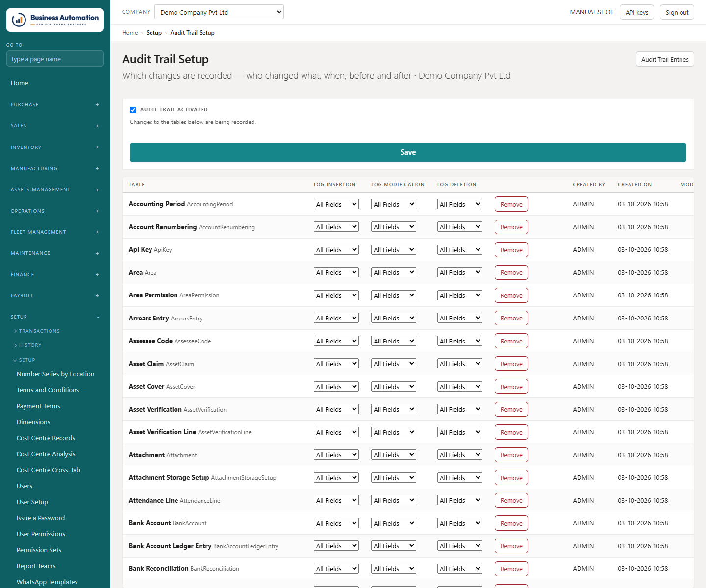Expand the Manufacturing menu plus icon

97,169
